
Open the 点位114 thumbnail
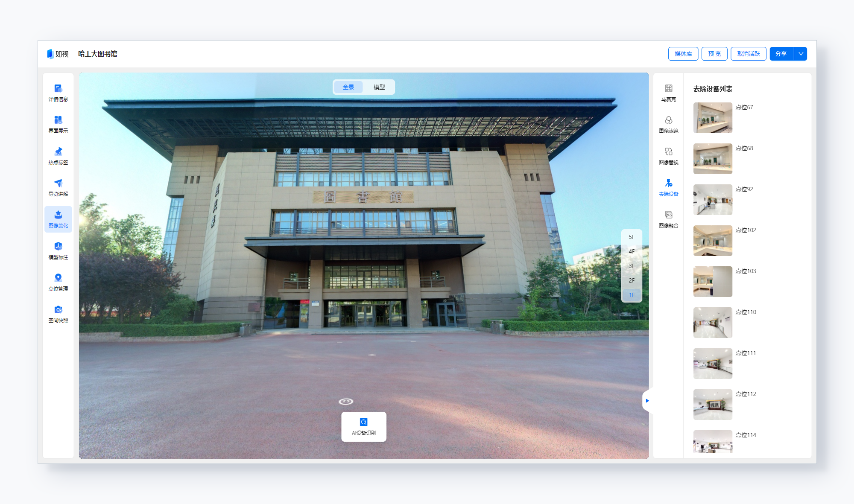pos(713,442)
